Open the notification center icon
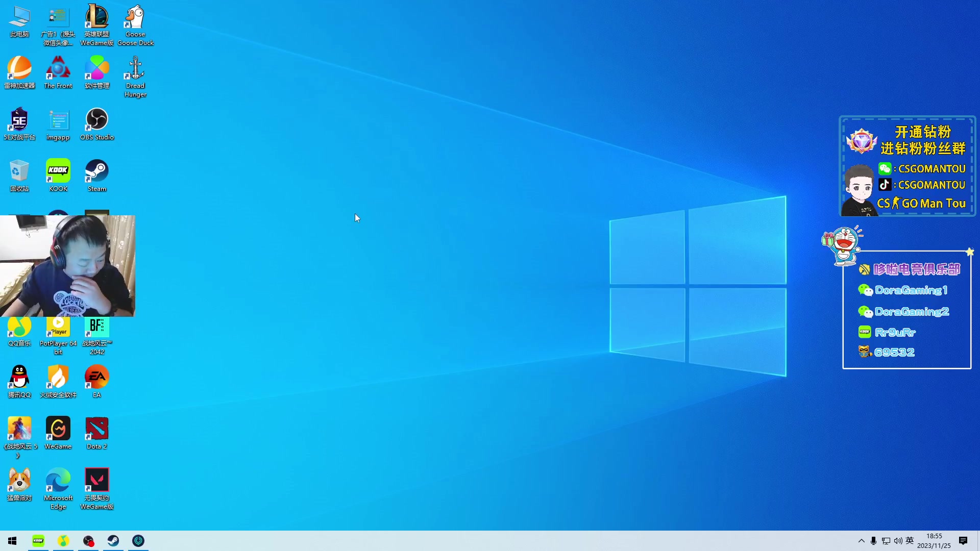The image size is (980, 551). click(x=963, y=541)
